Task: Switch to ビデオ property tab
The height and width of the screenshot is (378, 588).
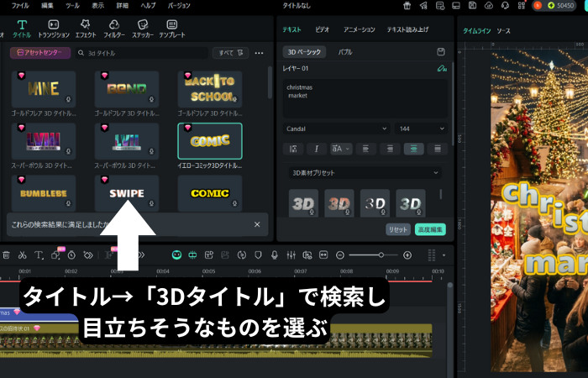Action: tap(322, 29)
